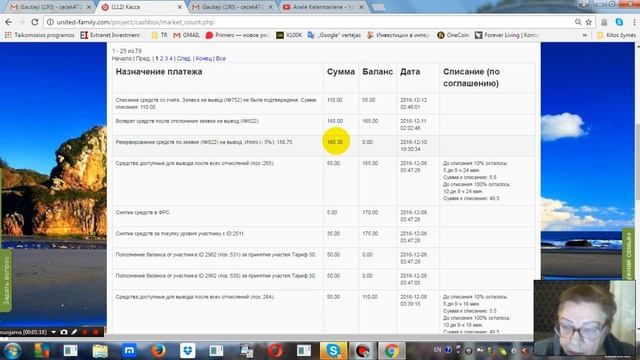640x360 pixels.
Task: Take a snapshot with recorder camera icon
Action: [x=64, y=332]
